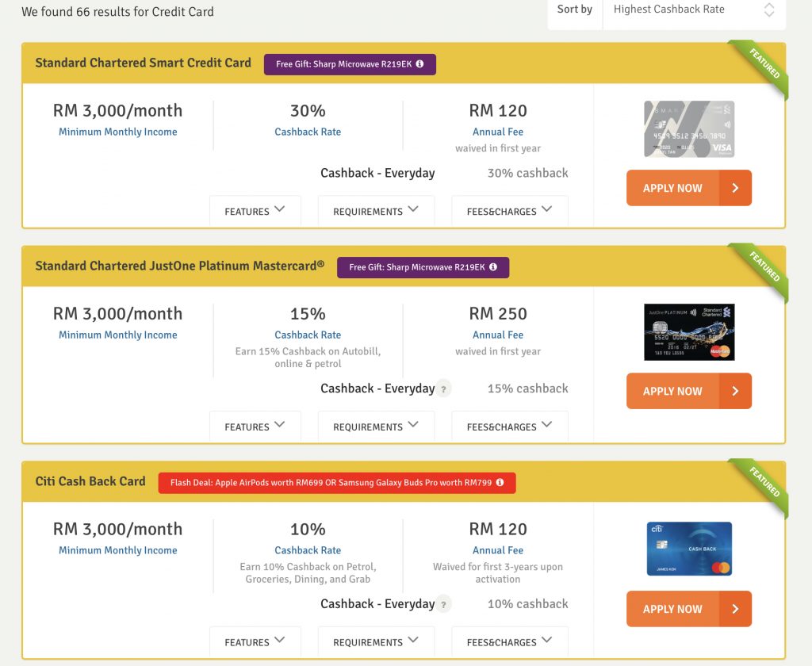This screenshot has height=666, width=812.
Task: Open info icon on Smart Card free gift badge
Action: 419,64
